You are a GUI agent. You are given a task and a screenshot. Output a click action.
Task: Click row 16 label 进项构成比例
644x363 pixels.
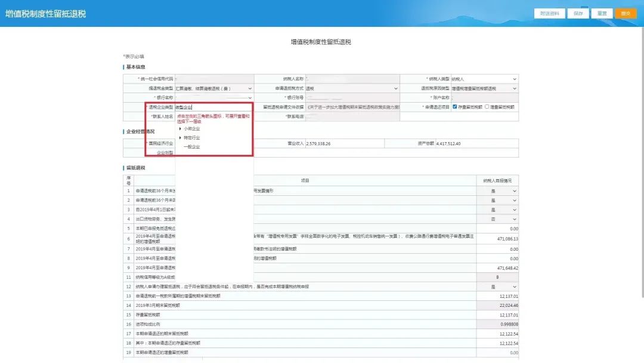click(148, 324)
